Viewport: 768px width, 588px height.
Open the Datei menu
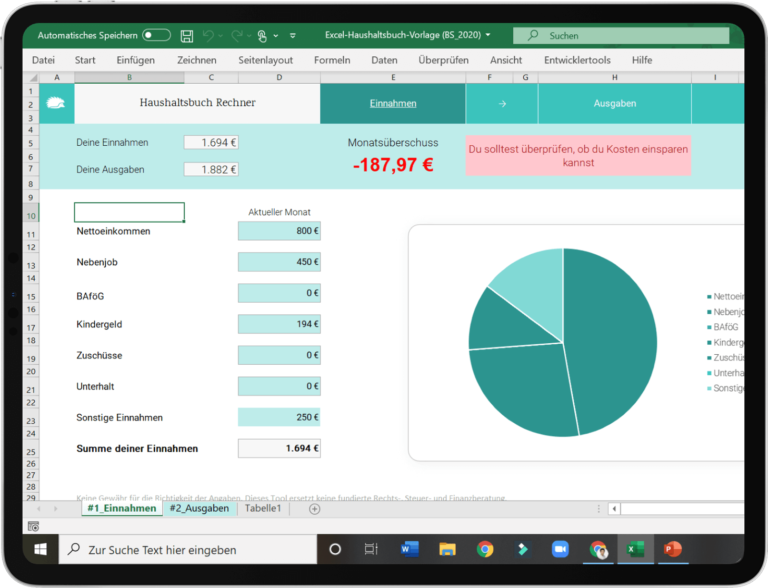[x=43, y=60]
